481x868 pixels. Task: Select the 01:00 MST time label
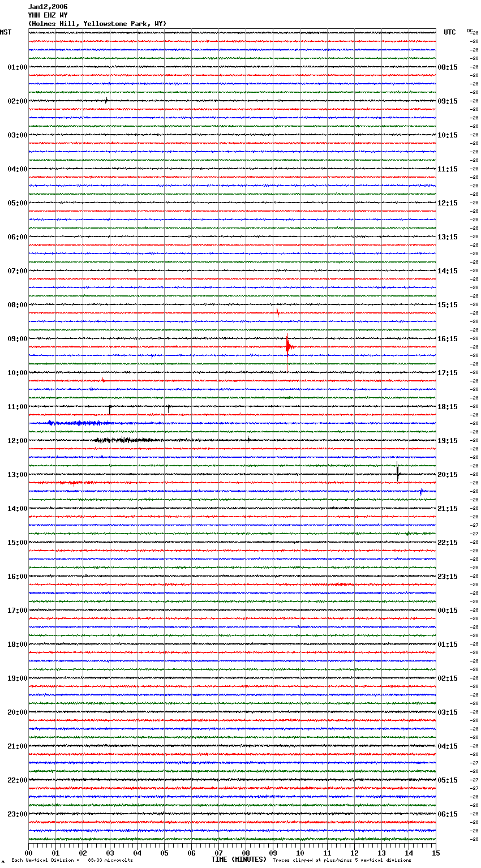tap(17, 67)
